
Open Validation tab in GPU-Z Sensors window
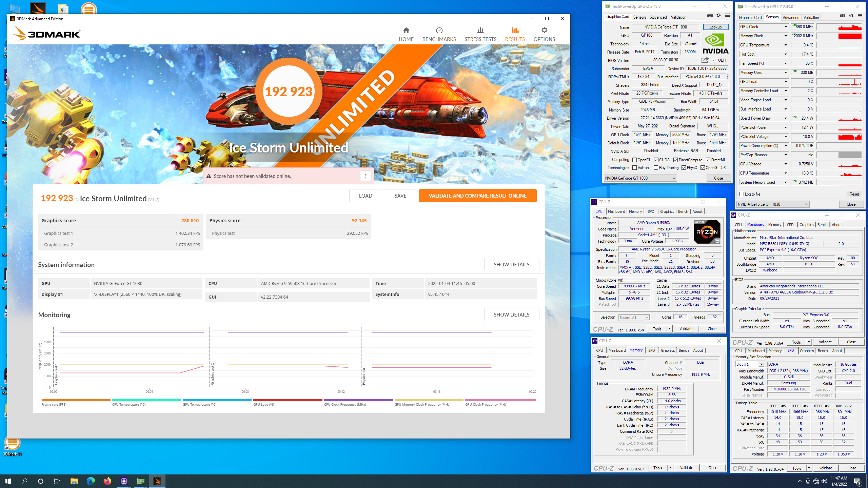pyautogui.click(x=811, y=18)
